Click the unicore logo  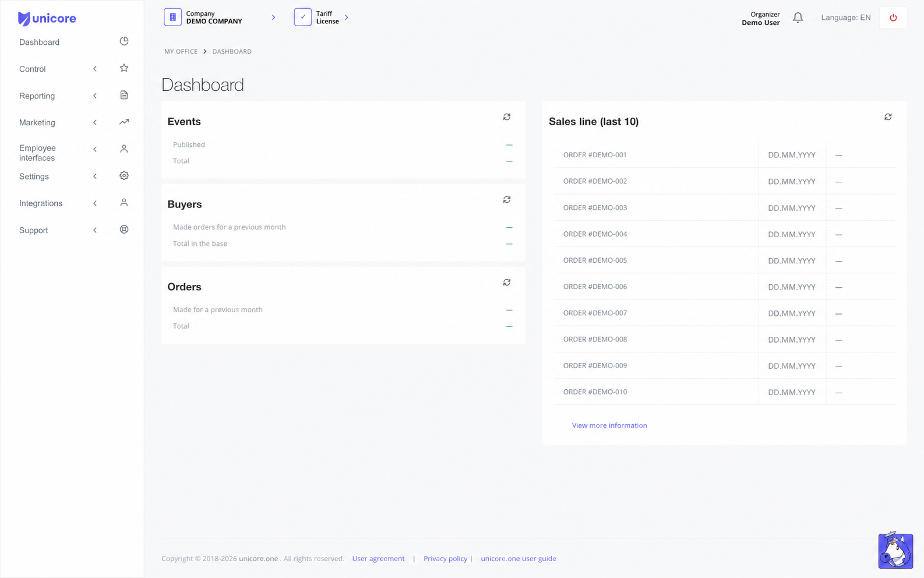tap(47, 19)
